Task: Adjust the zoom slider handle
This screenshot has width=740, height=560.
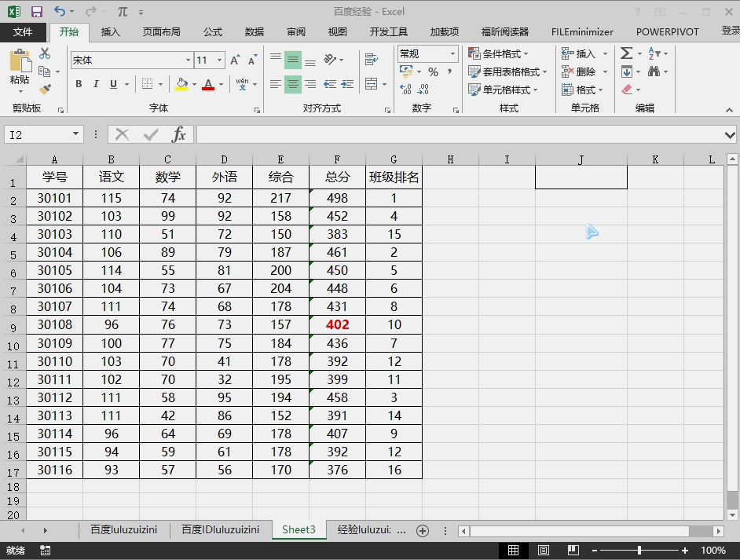Action: click(x=639, y=550)
